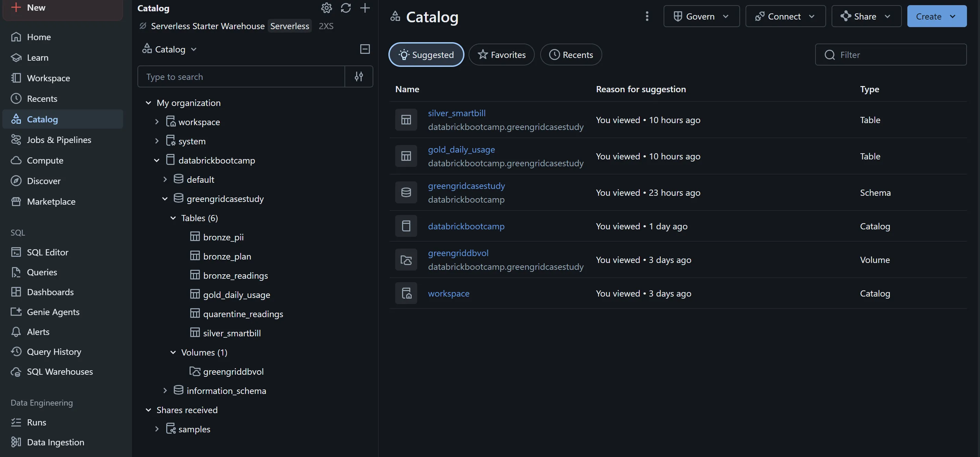Image resolution: width=980 pixels, height=457 pixels.
Task: Open the Share dropdown
Action: point(866,16)
